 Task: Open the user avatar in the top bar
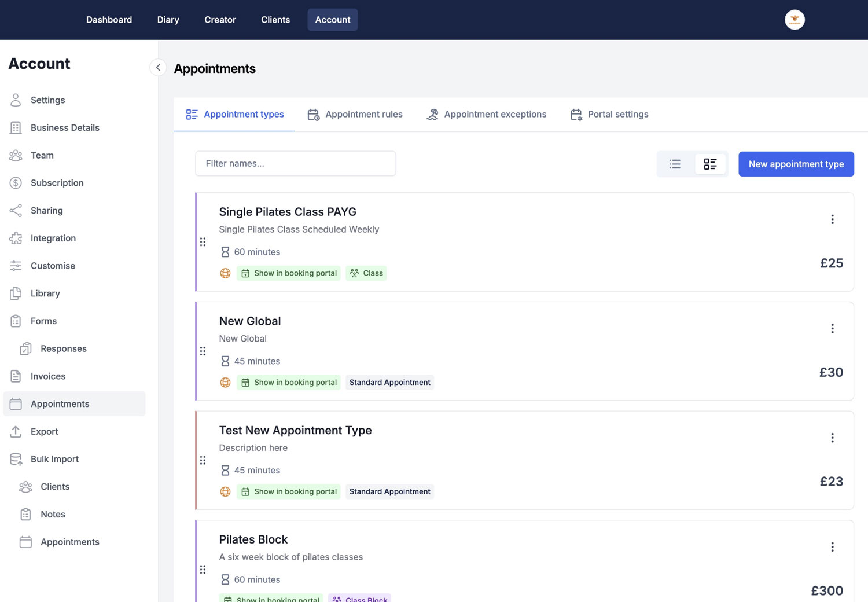(795, 20)
